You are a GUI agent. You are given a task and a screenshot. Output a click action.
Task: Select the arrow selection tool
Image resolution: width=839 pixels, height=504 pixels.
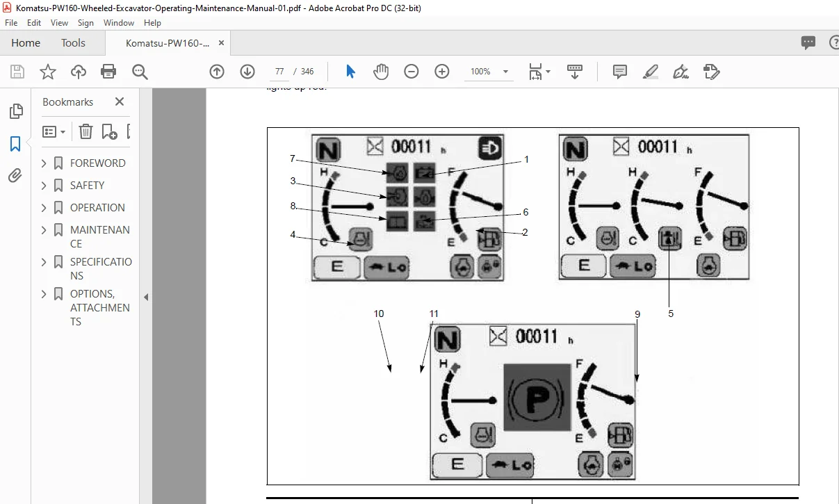[350, 72]
